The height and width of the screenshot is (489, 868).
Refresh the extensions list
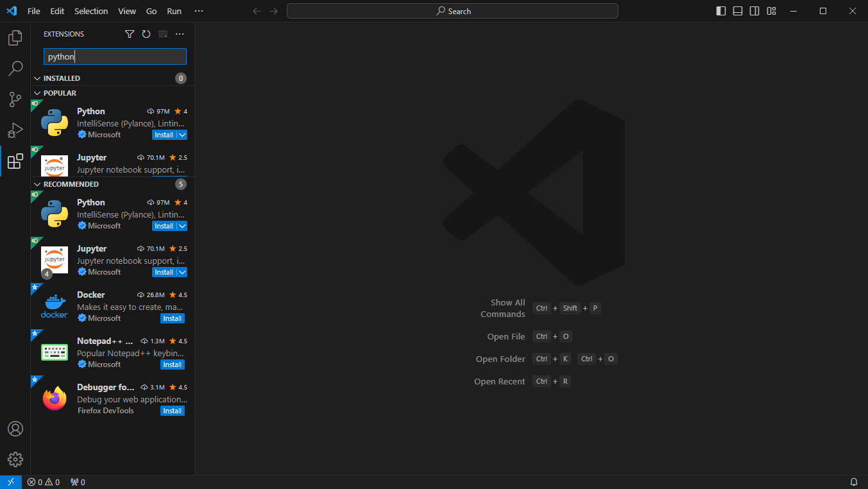click(x=146, y=34)
